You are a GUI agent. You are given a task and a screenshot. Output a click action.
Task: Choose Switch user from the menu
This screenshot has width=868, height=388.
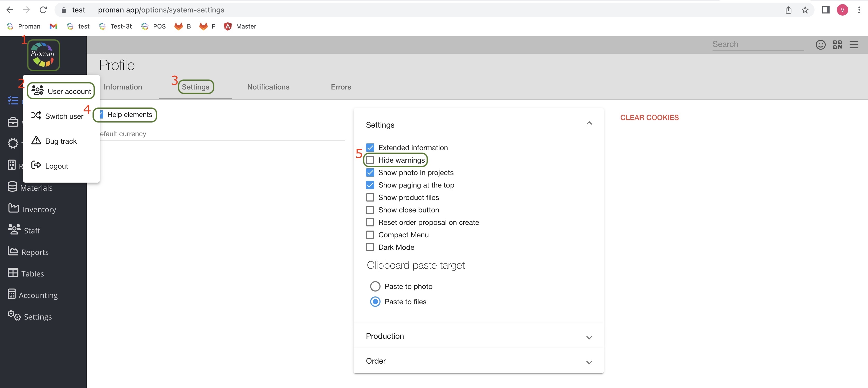pyautogui.click(x=64, y=116)
